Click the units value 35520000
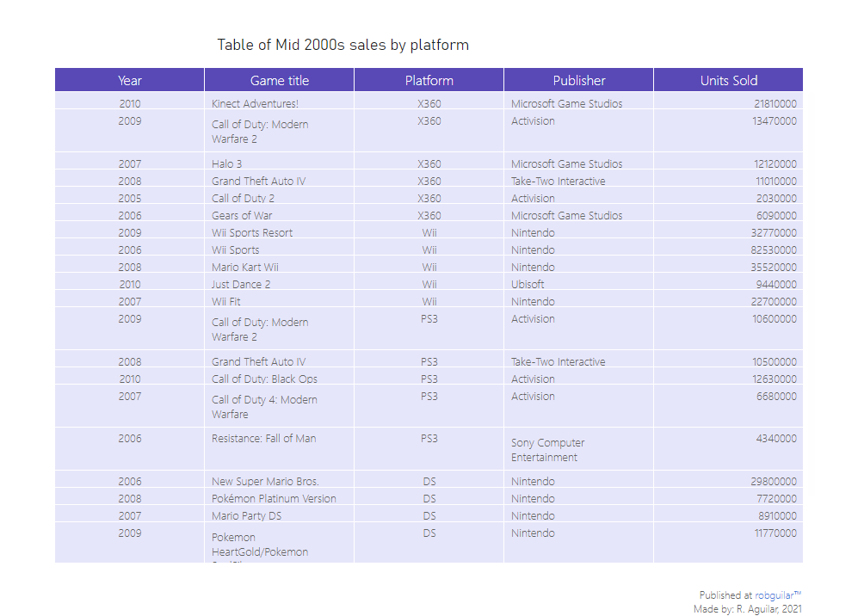The width and height of the screenshot is (858, 616). pyautogui.click(x=774, y=267)
